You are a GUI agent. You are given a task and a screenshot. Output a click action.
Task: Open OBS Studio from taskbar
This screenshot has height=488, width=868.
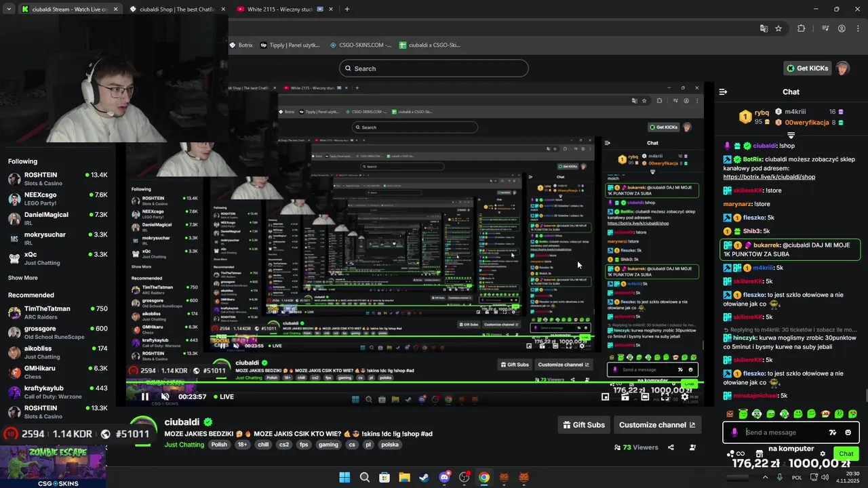(464, 478)
